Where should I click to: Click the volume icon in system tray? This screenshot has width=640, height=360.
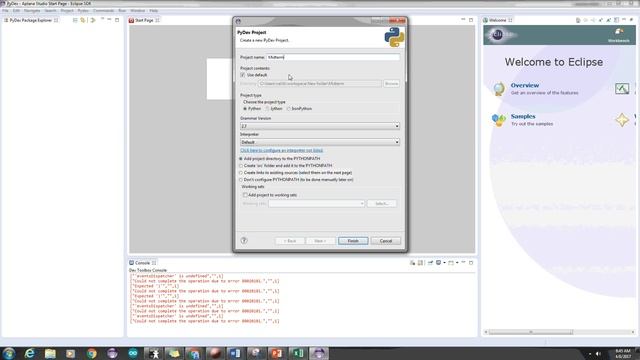coord(598,353)
